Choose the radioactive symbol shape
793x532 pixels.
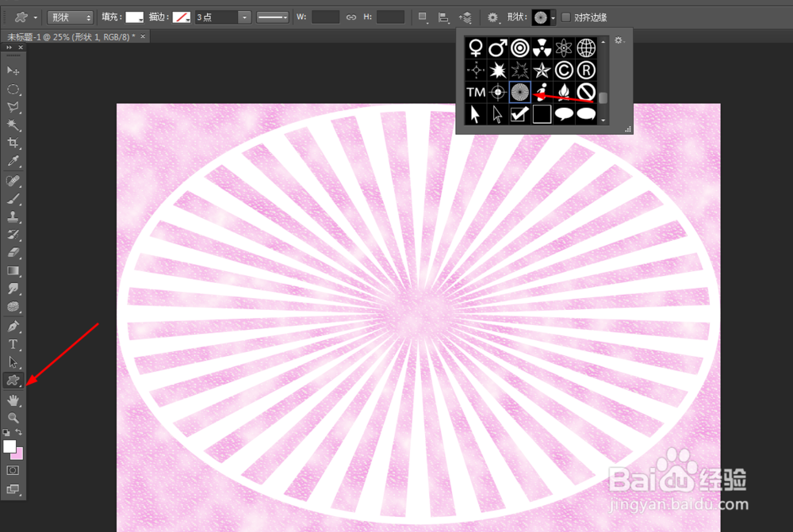(542, 48)
